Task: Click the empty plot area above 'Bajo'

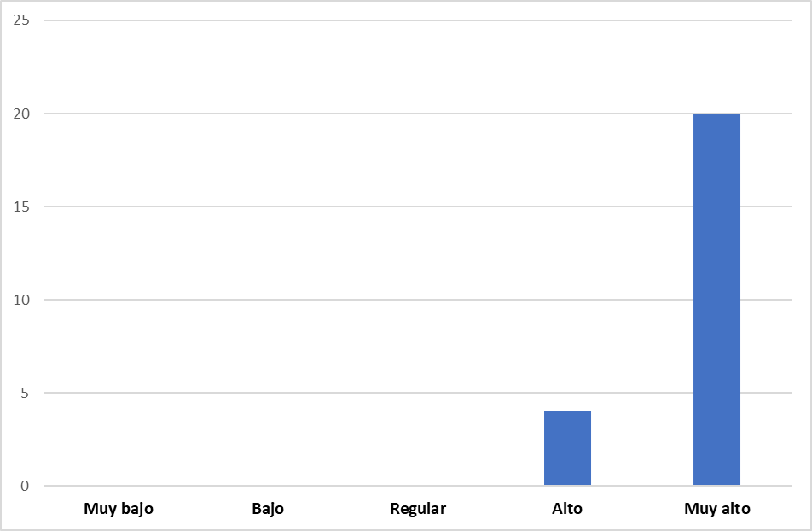Action: pyautogui.click(x=268, y=256)
